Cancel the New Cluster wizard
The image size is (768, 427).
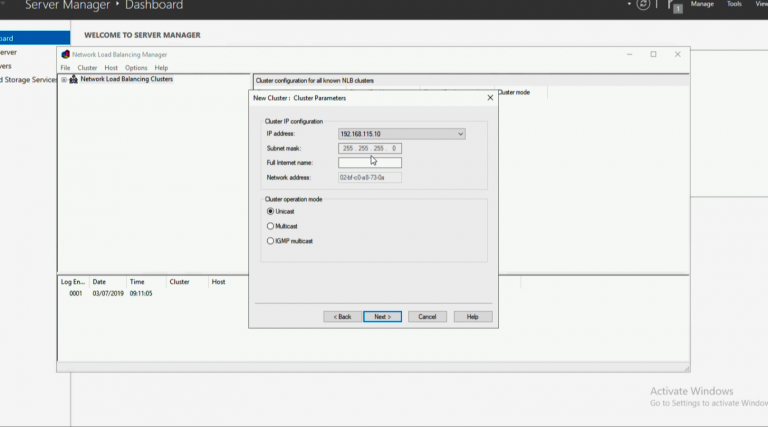click(427, 317)
